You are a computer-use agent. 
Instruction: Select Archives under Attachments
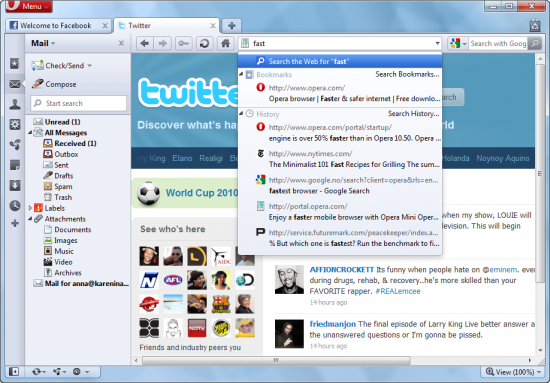[62, 273]
